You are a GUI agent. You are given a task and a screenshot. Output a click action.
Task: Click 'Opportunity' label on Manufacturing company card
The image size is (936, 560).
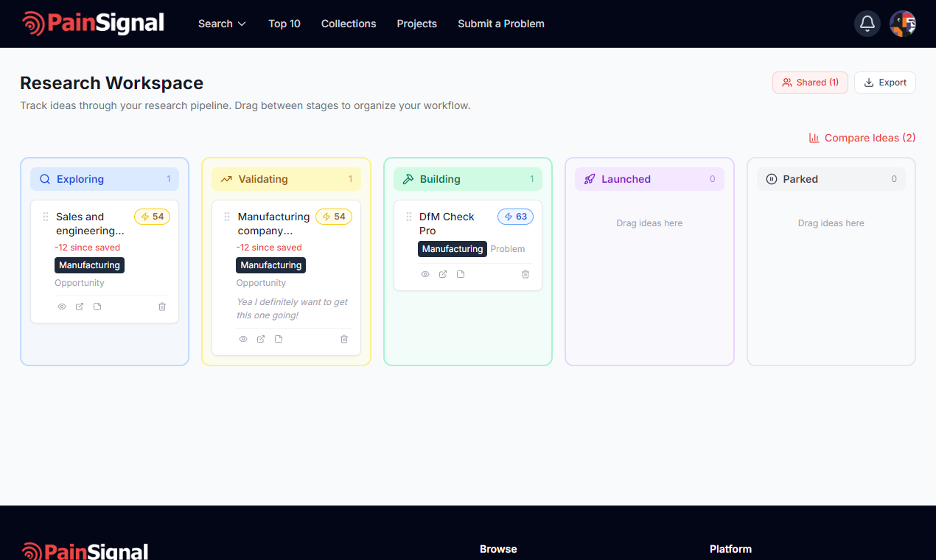(x=261, y=283)
